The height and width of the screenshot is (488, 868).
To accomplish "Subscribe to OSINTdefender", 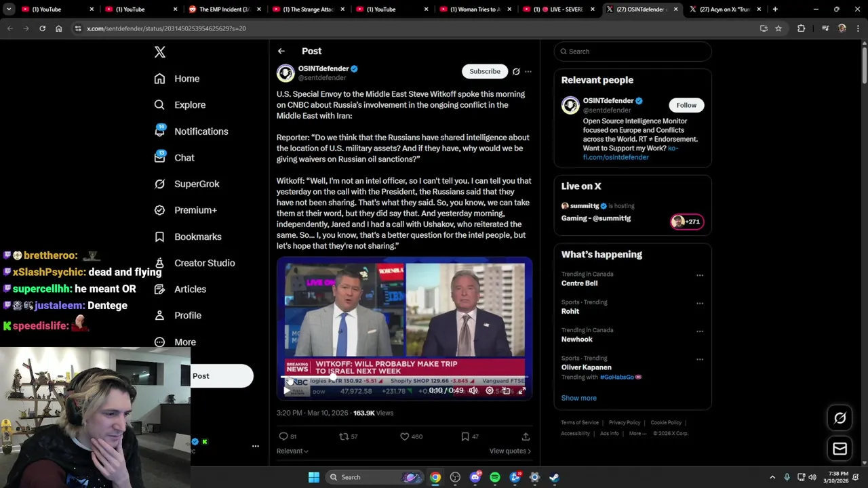I will (485, 71).
